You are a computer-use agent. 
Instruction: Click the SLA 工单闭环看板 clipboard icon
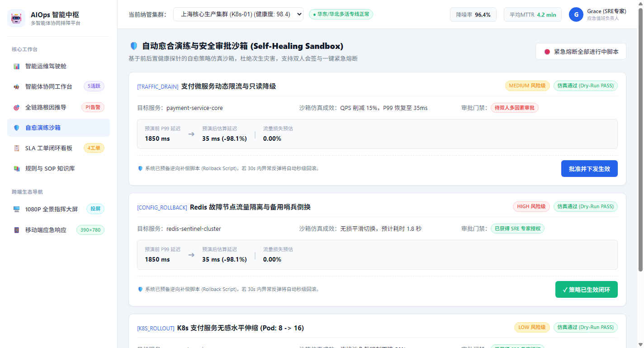(x=17, y=148)
